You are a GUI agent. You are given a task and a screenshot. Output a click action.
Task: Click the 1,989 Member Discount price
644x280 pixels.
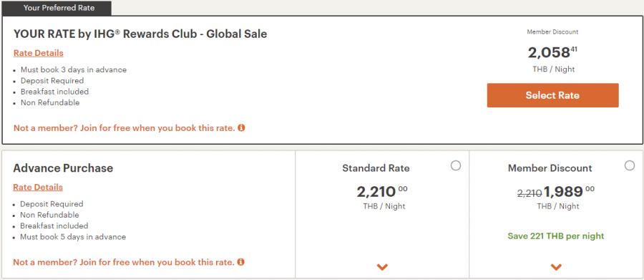click(570, 192)
